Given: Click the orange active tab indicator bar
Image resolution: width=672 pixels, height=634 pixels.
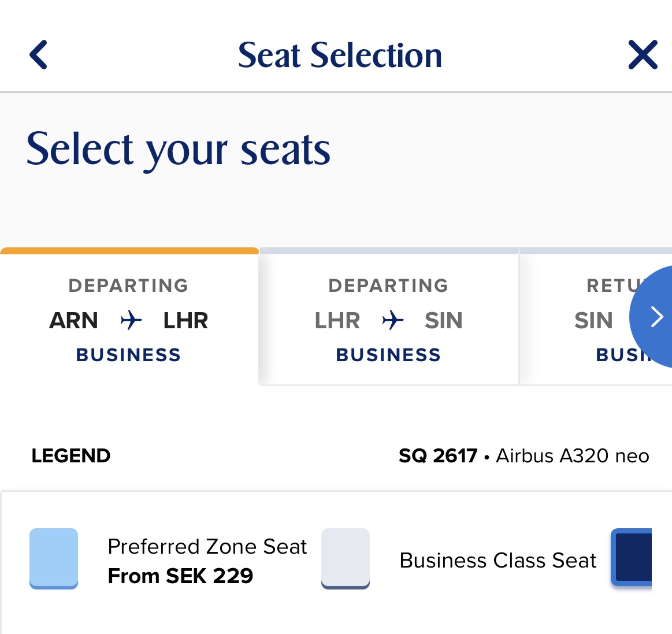Looking at the screenshot, I should (129, 251).
